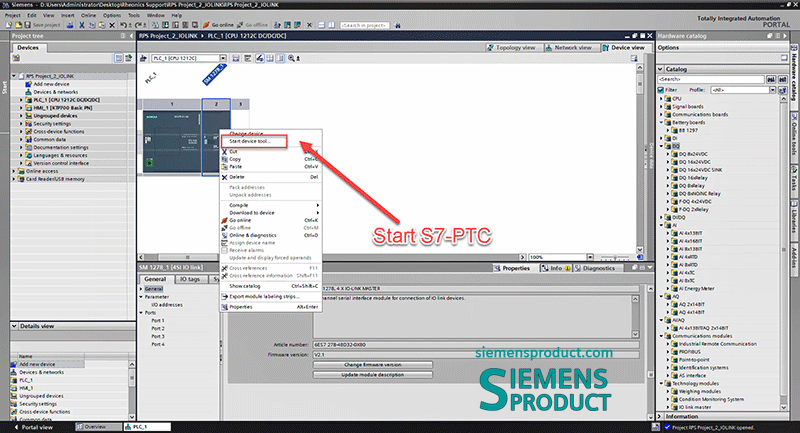Viewport: 800px width, 433px height.
Task: Expand PLC_1 CPU 1212C tree node
Action: point(21,100)
